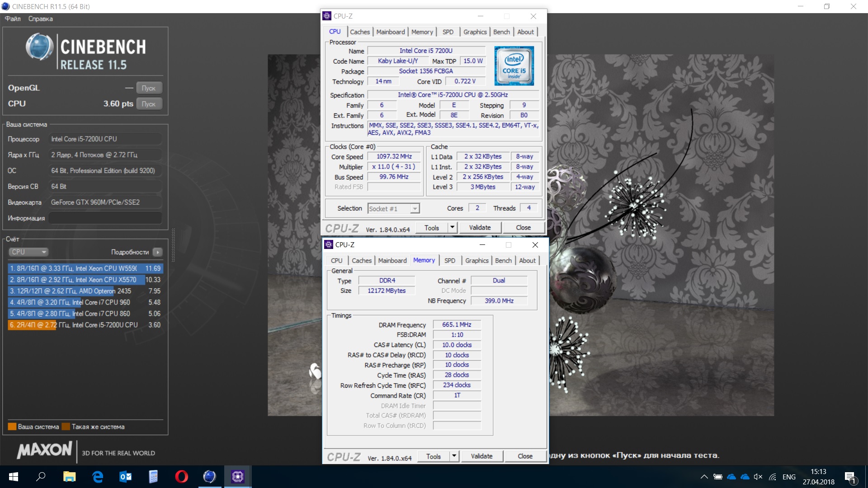Open Mainboard tab in top CPU-Z window

point(391,32)
